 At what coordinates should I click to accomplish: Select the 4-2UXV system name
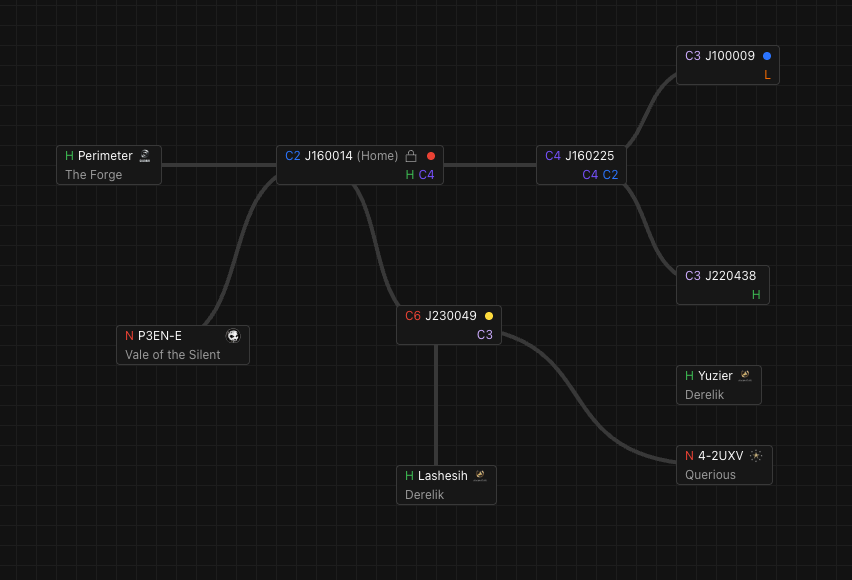click(721, 456)
